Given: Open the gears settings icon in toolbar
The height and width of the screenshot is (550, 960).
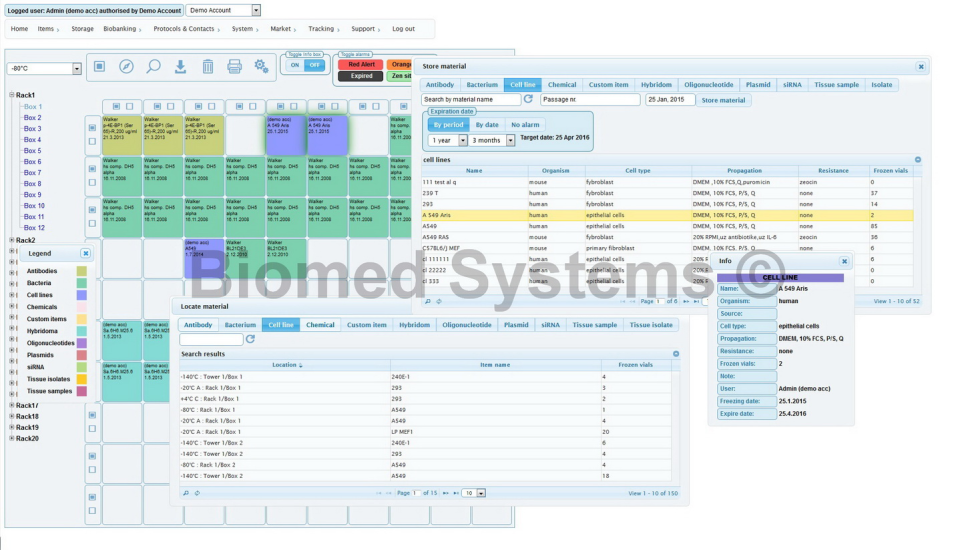Looking at the screenshot, I should click(x=261, y=66).
